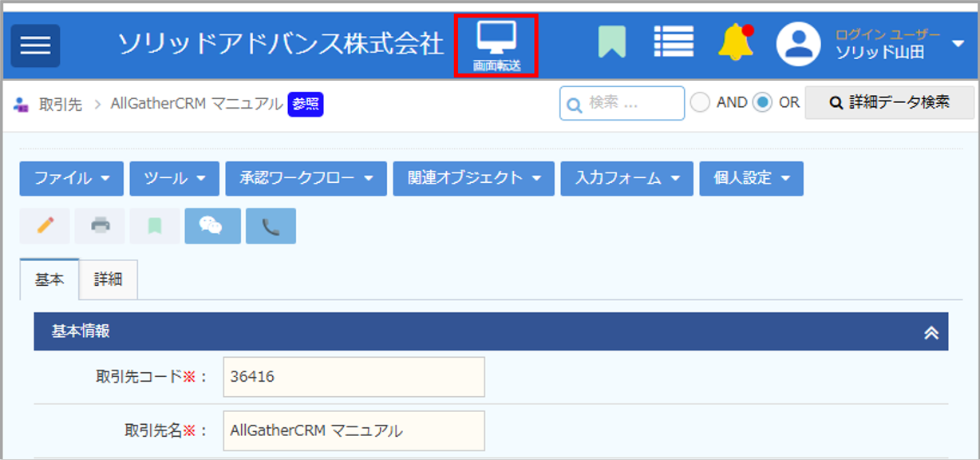Click AllGatherCRM マニュアル in breadcrumb
980x460 pixels.
[x=196, y=104]
